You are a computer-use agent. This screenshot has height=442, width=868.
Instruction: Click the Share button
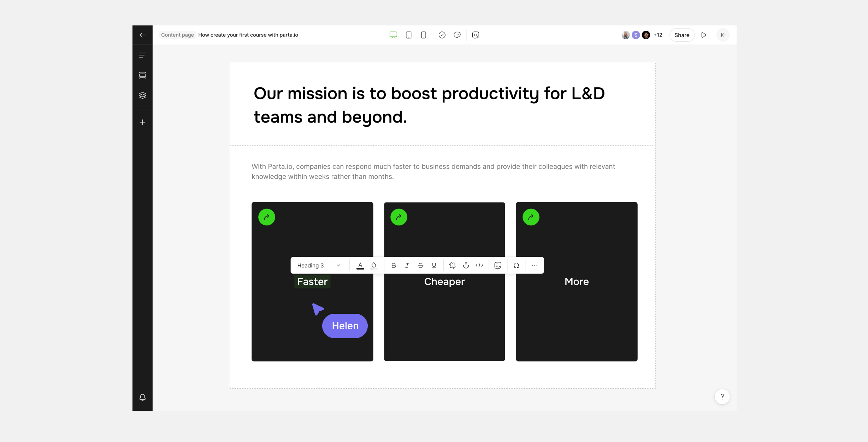(681, 35)
